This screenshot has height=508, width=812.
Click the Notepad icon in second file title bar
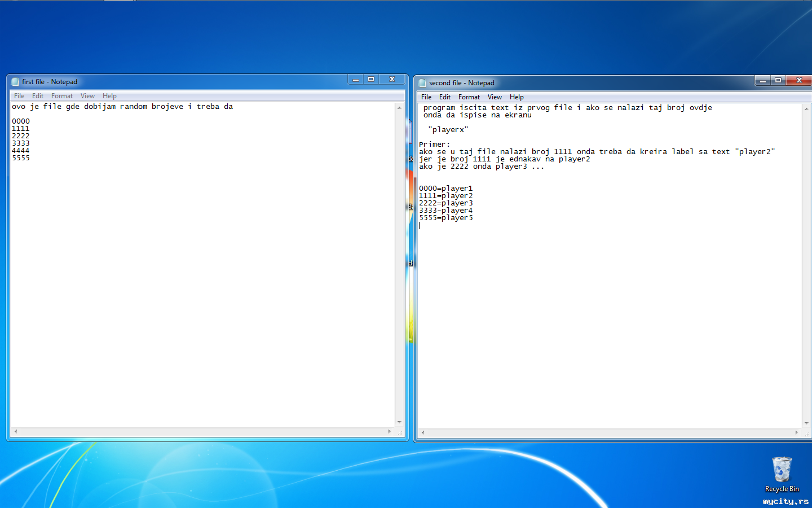422,83
